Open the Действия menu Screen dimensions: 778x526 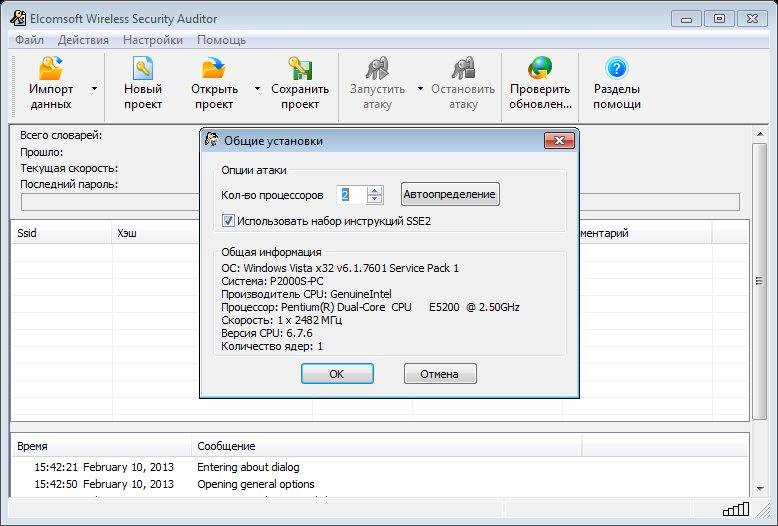[x=83, y=40]
